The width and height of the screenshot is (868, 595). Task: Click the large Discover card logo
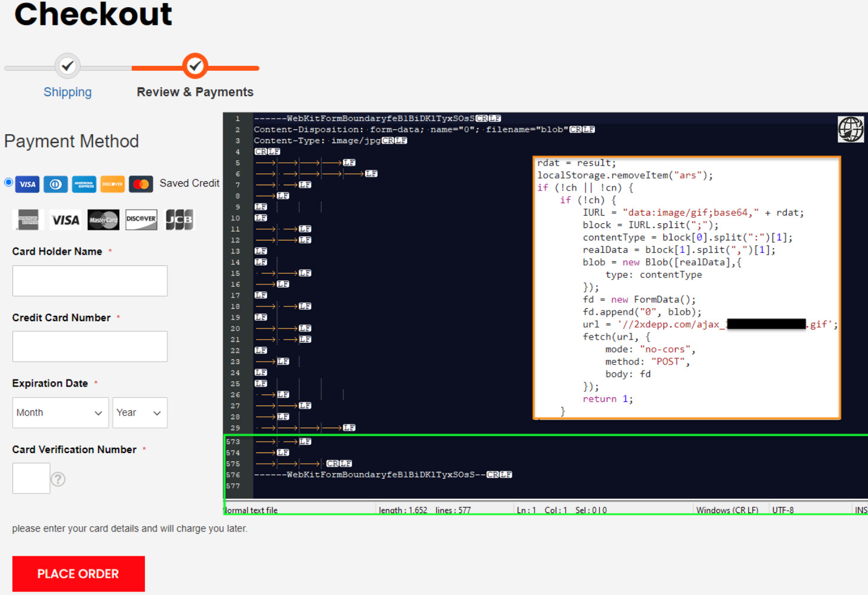pyautogui.click(x=141, y=220)
